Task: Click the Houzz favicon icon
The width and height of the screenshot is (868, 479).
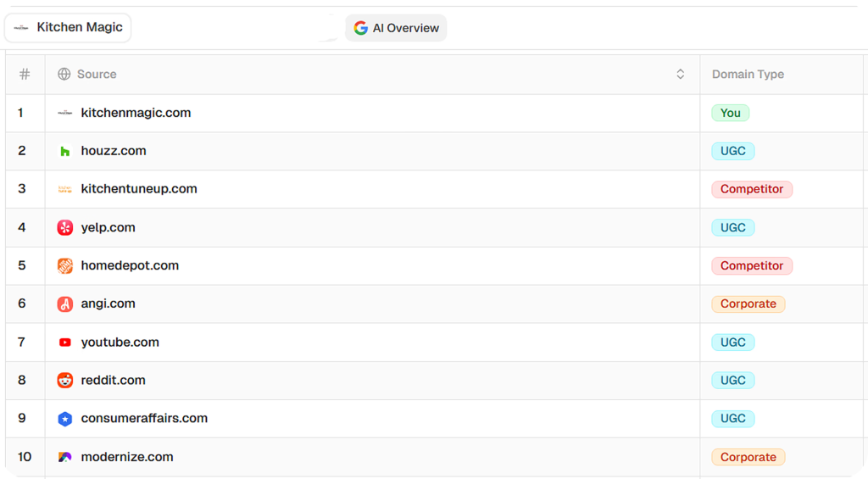Action: coord(65,152)
